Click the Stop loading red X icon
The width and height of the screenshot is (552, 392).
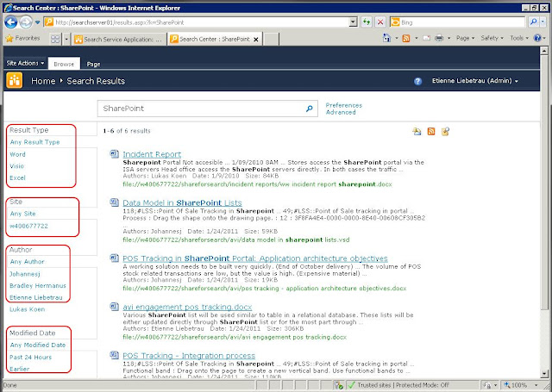click(x=380, y=22)
